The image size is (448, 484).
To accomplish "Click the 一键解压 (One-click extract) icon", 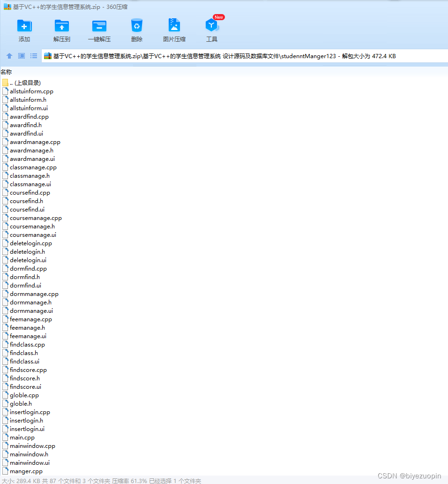I will coord(99,26).
